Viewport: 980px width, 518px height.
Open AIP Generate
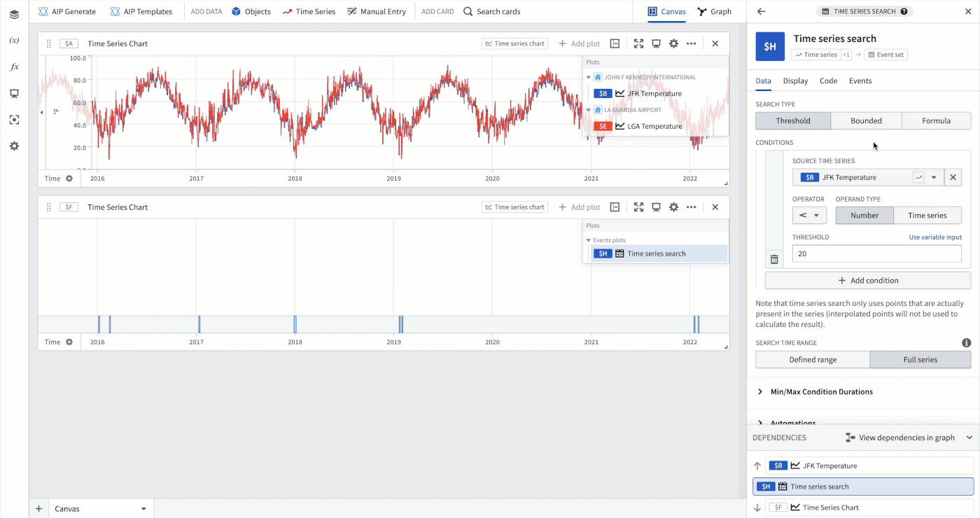(x=67, y=11)
